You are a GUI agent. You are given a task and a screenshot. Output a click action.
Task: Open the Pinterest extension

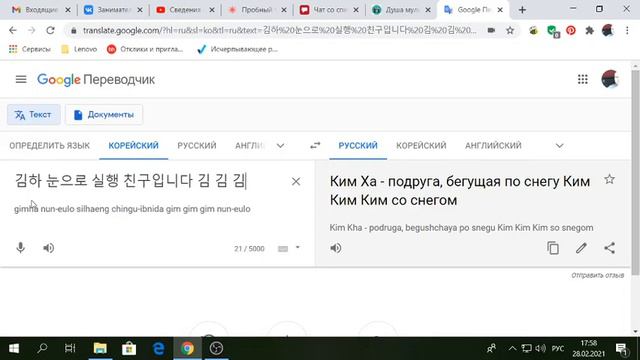click(x=571, y=30)
